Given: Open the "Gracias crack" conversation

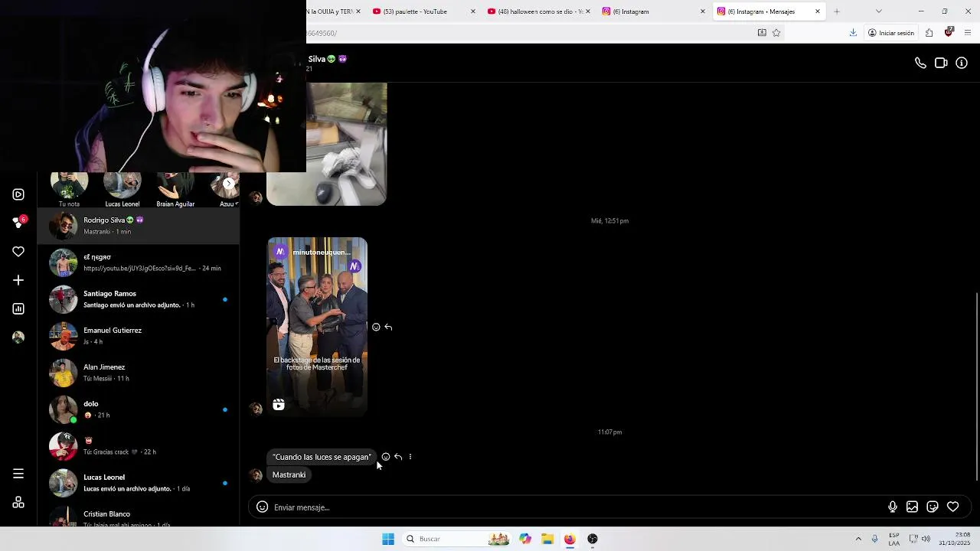Looking at the screenshot, I should tap(139, 446).
